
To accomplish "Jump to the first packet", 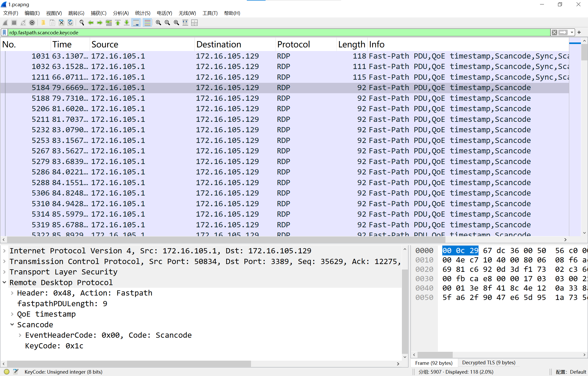I will click(x=118, y=23).
